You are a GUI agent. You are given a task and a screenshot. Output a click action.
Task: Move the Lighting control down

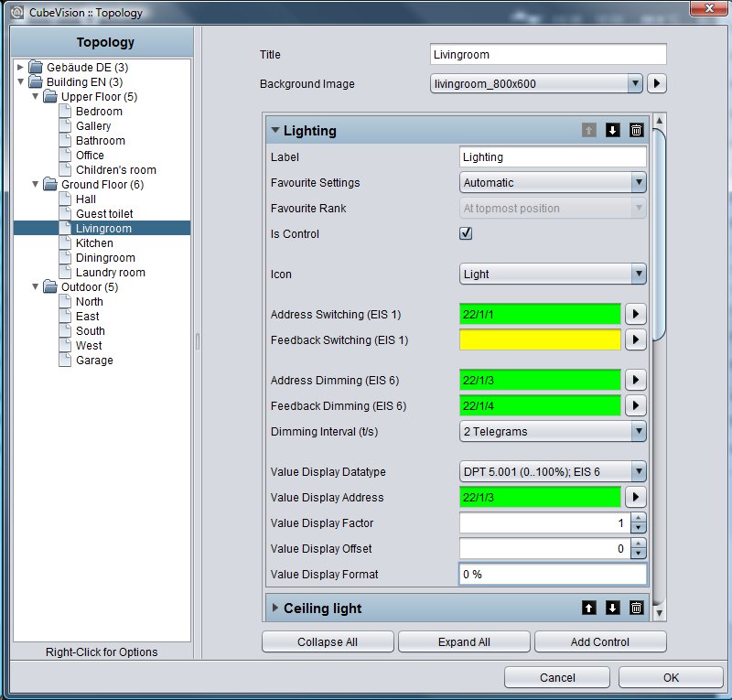point(612,130)
